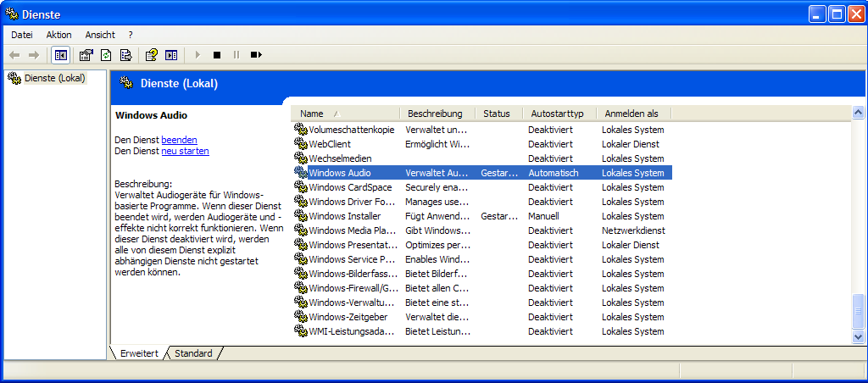
Task: Click the Help toolbar icon
Action: click(151, 55)
